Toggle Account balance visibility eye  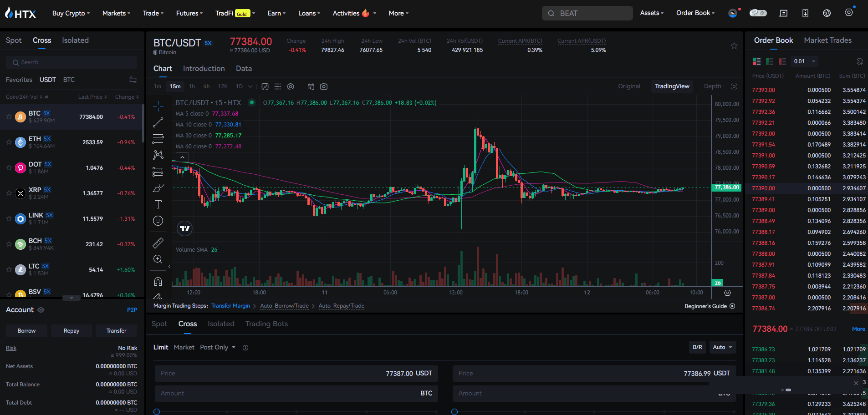pyautogui.click(x=41, y=310)
